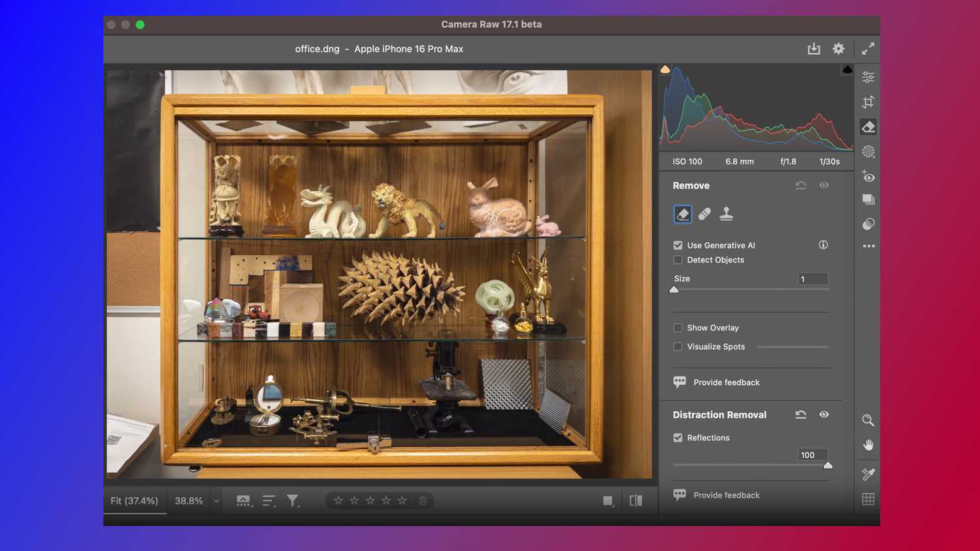Select the Zoom tool
The height and width of the screenshot is (551, 980).
(868, 420)
